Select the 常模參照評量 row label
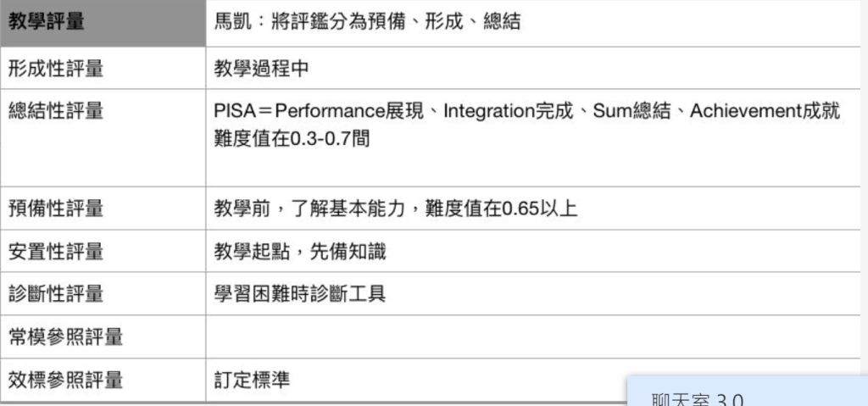 65,337
